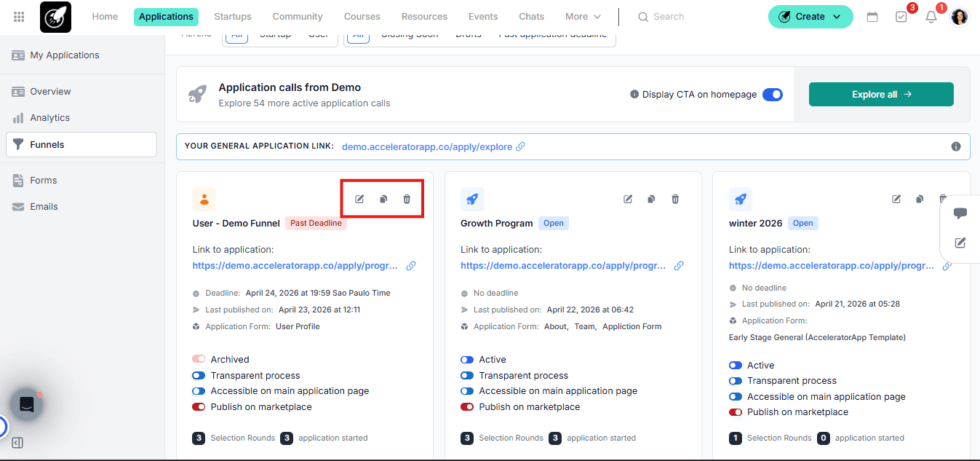Duplicate the winter 2026 funnel
This screenshot has height=461, width=980.
(920, 199)
